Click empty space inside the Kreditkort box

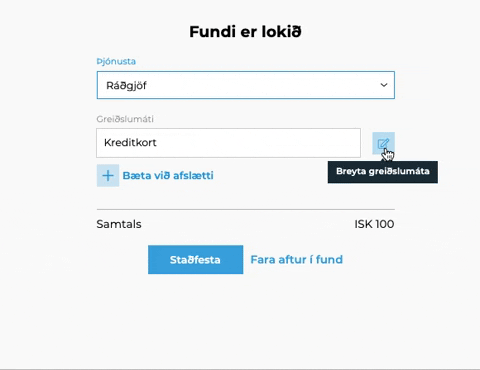point(260,143)
